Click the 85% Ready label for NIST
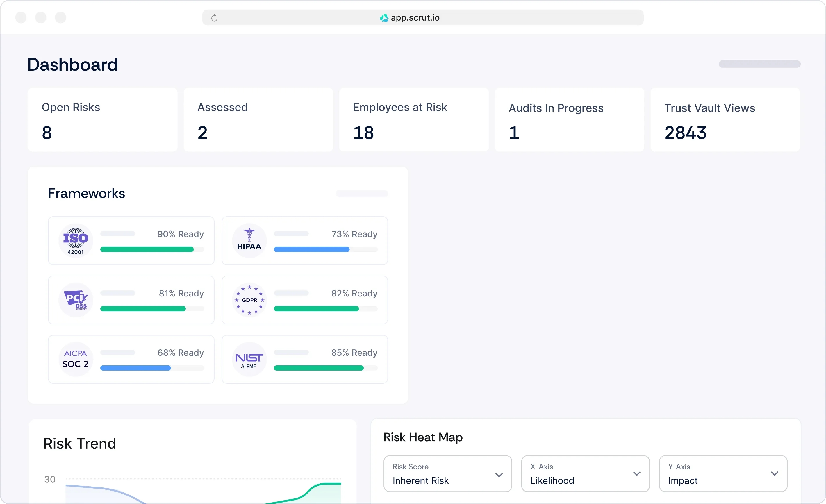 [354, 353]
